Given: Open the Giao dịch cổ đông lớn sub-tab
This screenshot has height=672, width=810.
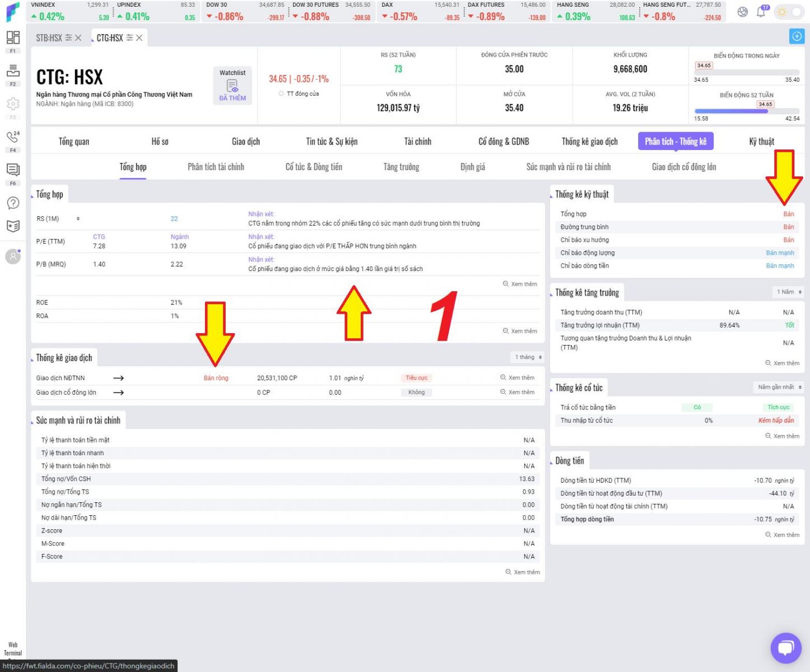Looking at the screenshot, I should 684,167.
